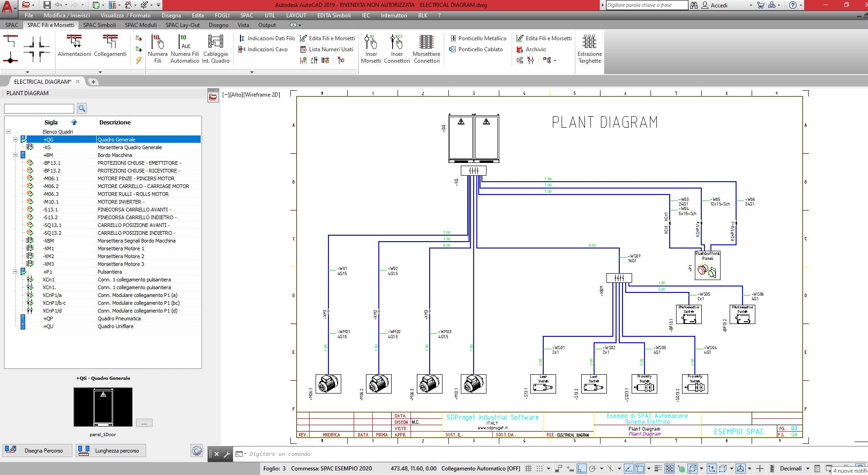This screenshot has width=868, height=475.
Task: Toggle grid display in the status bar
Action: [528, 469]
